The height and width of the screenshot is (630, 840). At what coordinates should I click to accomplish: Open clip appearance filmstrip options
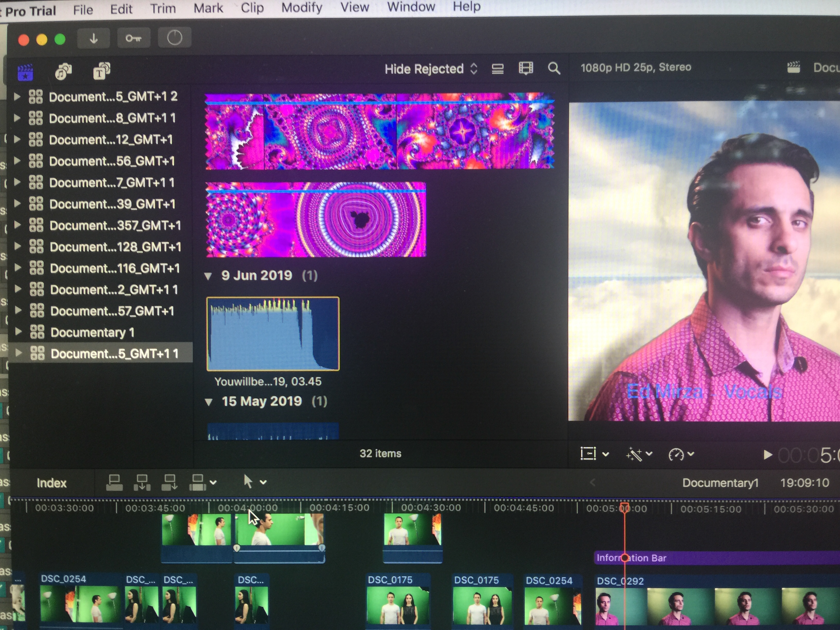tap(526, 69)
